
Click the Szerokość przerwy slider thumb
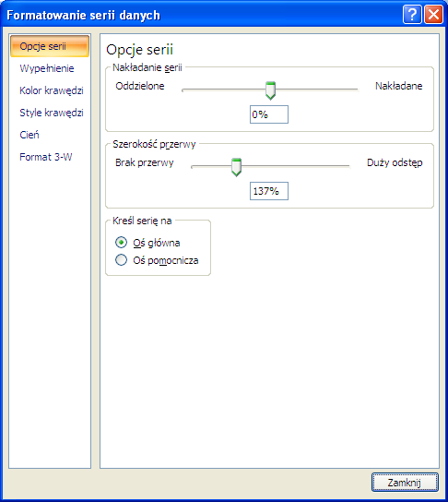click(x=236, y=167)
